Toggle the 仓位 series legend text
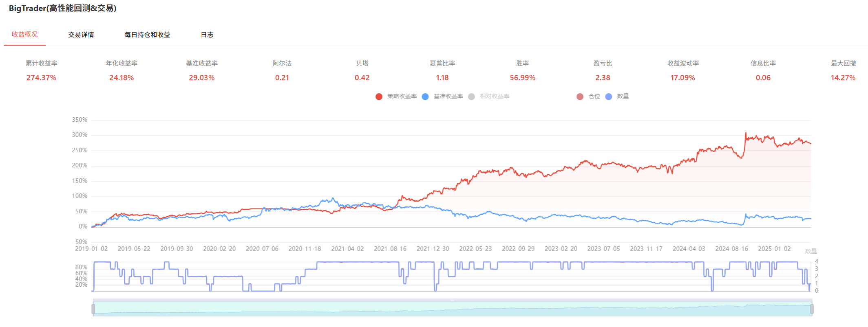This screenshot has height=327, width=868. tap(594, 97)
